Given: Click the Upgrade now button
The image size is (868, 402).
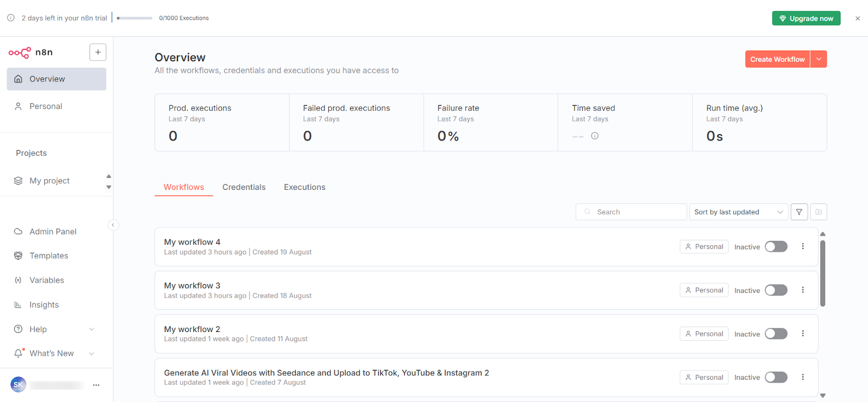Looking at the screenshot, I should coord(806,18).
